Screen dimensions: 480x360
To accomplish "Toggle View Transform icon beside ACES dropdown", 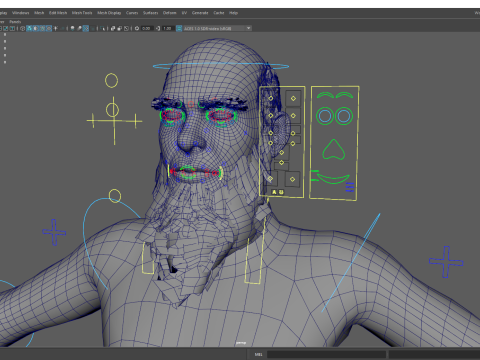I will click(x=179, y=28).
